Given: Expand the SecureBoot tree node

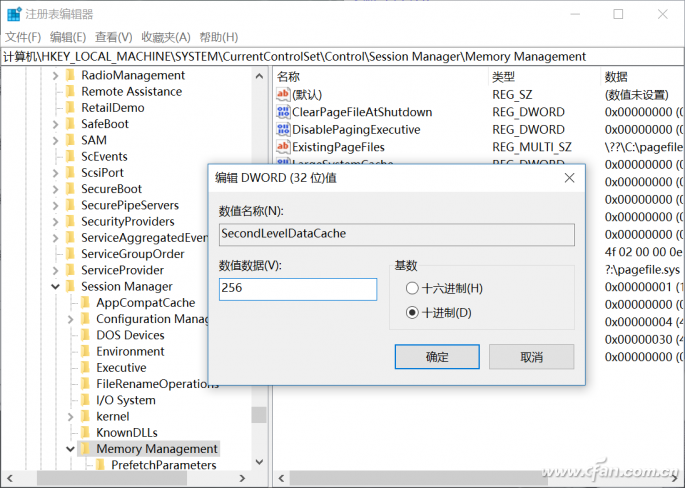Looking at the screenshot, I should click(x=55, y=189).
